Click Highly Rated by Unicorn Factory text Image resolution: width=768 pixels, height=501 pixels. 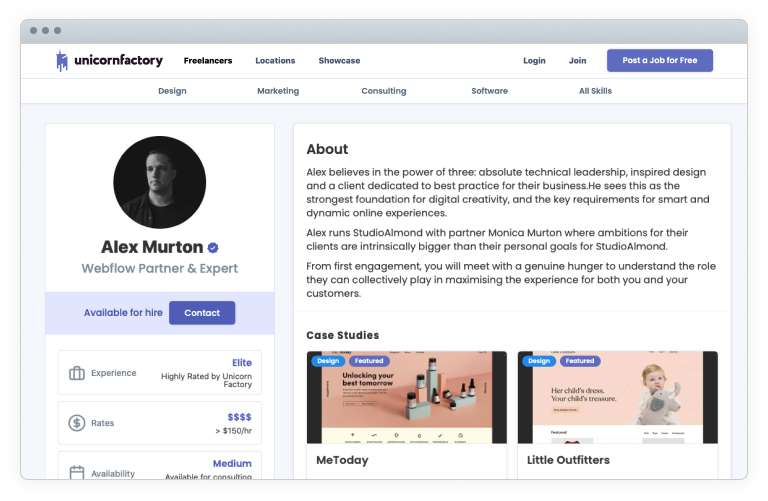coord(207,380)
